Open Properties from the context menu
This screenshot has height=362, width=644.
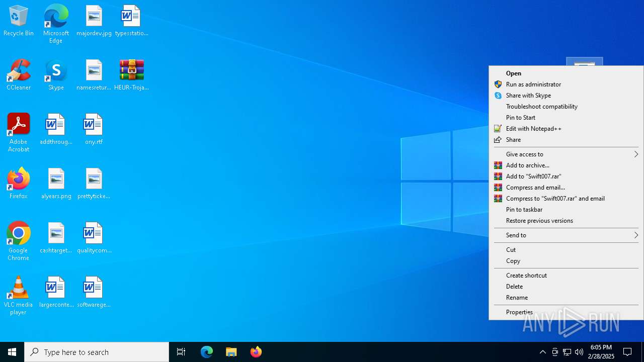tap(566, 312)
